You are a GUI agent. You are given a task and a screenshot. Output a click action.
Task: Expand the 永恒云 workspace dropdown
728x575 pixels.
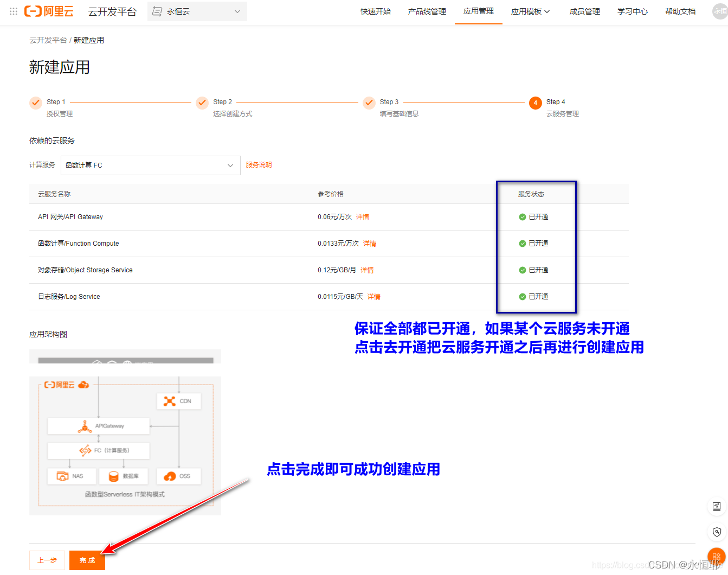(x=197, y=11)
